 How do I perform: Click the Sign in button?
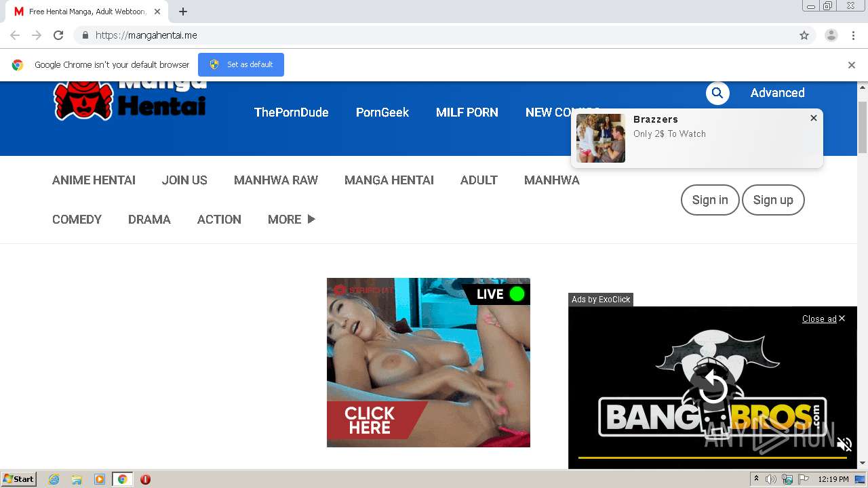[710, 200]
